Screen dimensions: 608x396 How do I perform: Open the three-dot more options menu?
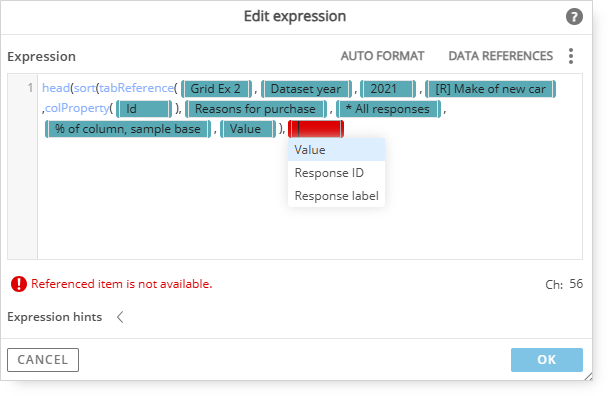571,56
